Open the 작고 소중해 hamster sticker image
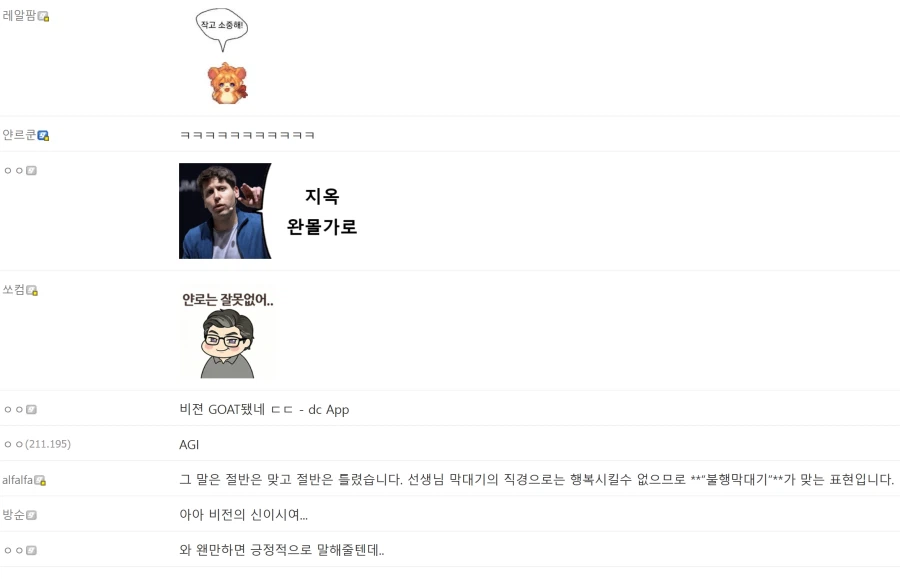 pyautogui.click(x=220, y=55)
